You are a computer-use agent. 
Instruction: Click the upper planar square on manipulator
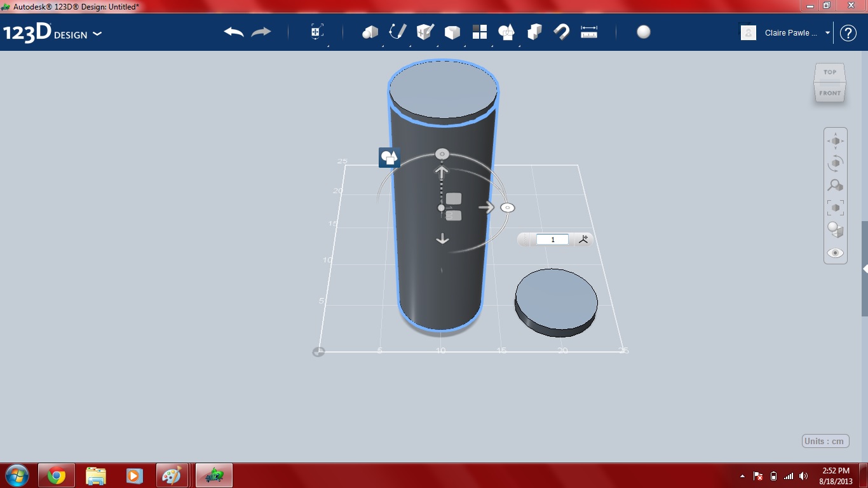pyautogui.click(x=453, y=199)
